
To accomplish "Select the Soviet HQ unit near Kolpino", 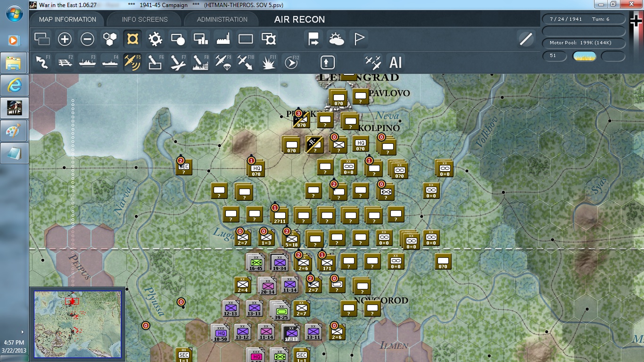I will tap(361, 143).
